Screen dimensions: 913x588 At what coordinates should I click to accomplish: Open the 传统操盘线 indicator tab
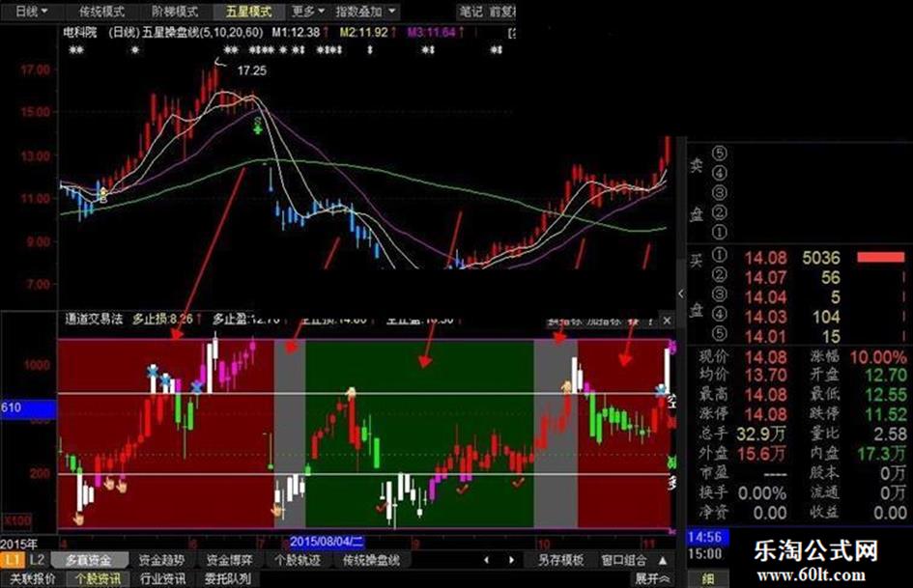pyautogui.click(x=372, y=561)
